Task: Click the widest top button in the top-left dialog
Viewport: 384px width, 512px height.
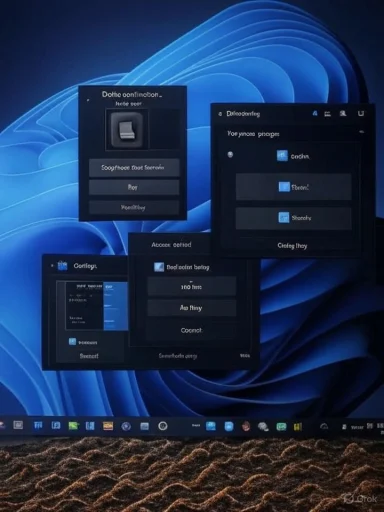Action: point(134,167)
